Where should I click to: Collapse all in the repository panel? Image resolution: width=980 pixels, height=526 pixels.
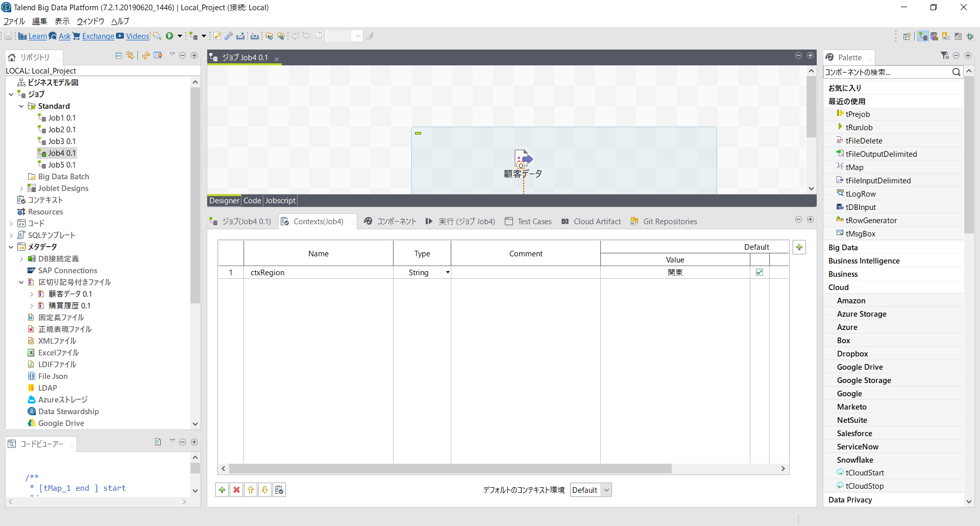click(119, 55)
